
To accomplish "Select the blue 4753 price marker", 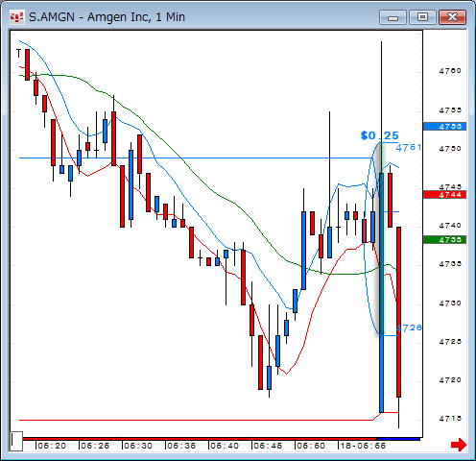I will click(444, 127).
